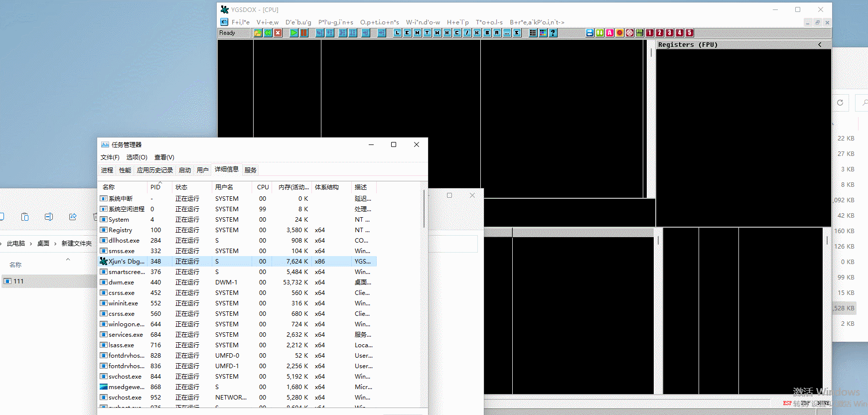
Task: Click 桌面 in the Explorer breadcrumb
Action: 43,244
